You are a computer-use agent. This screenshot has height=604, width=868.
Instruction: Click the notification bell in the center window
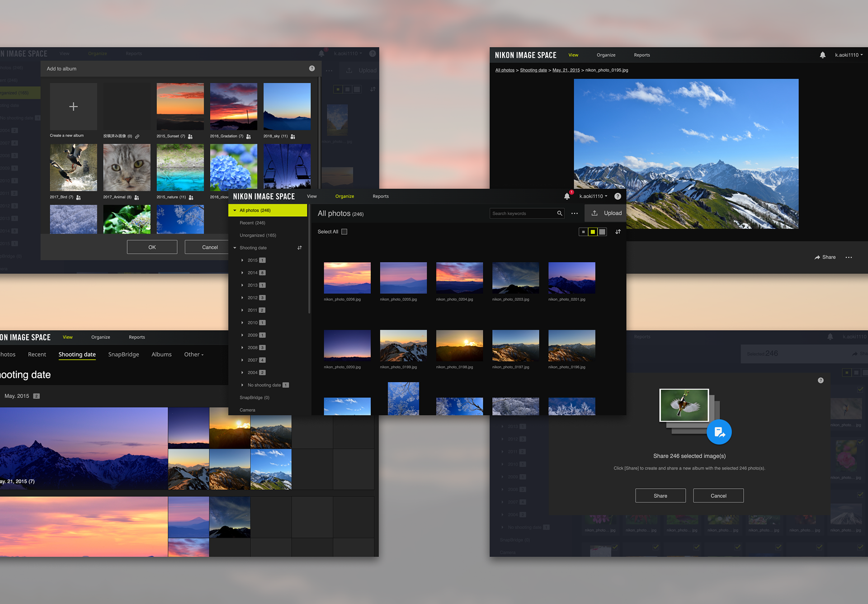567,196
